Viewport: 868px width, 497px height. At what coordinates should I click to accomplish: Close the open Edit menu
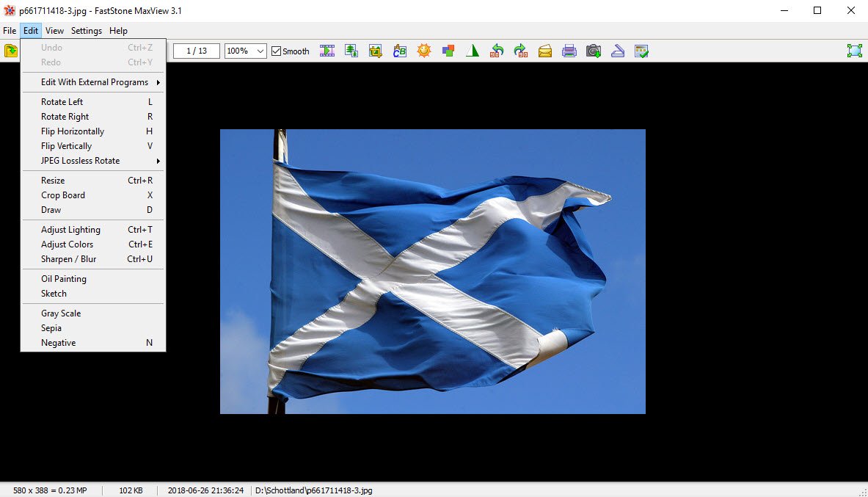tap(30, 31)
